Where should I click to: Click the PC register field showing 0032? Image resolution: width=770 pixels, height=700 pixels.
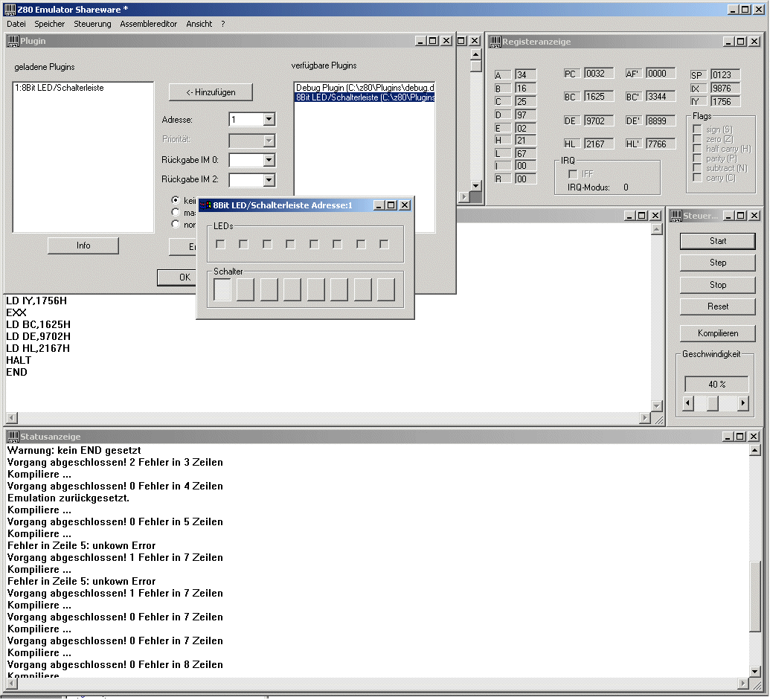[x=599, y=74]
